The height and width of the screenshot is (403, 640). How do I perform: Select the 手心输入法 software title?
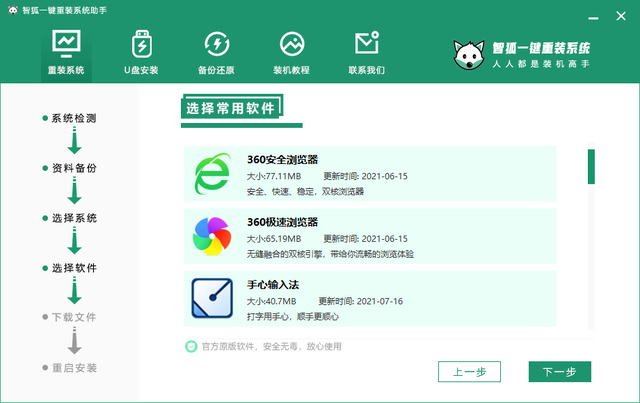tap(273, 285)
